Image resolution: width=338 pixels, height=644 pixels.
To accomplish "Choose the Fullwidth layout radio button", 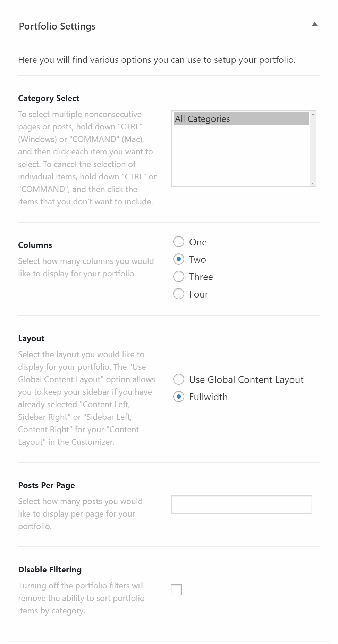I will tap(179, 396).
